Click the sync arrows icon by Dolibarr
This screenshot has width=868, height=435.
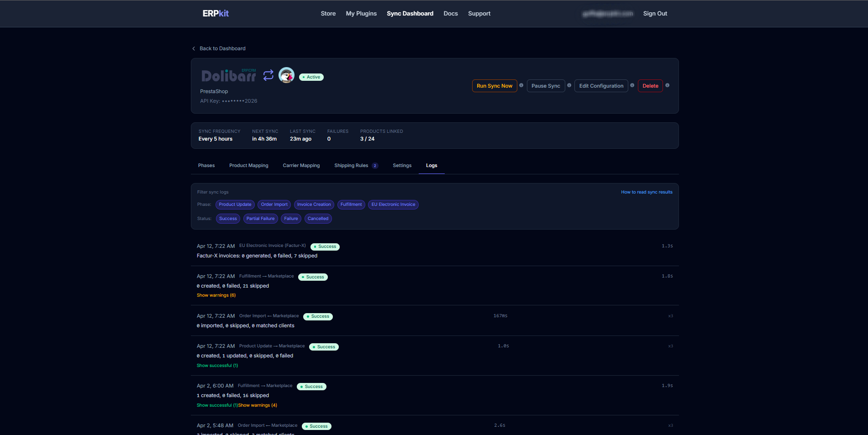pos(268,75)
